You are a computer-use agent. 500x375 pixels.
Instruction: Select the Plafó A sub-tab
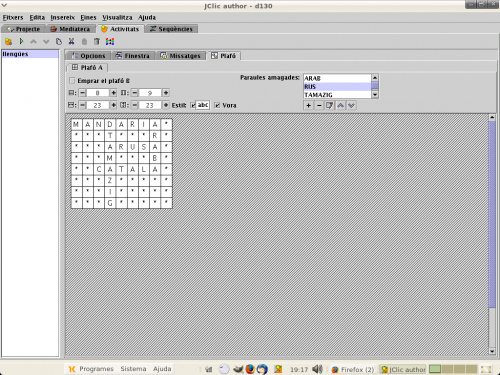88,67
